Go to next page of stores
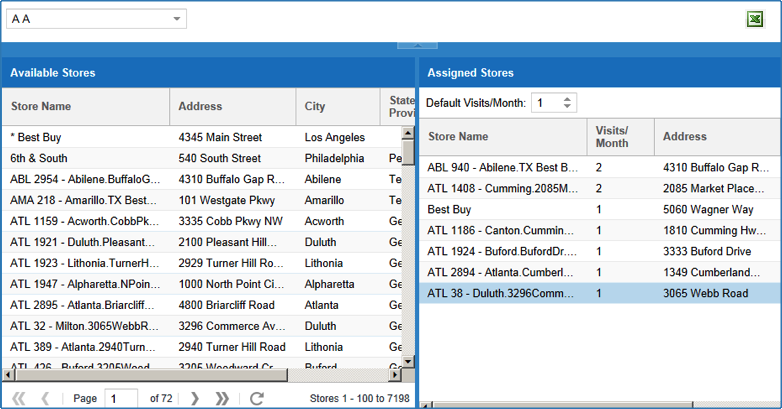 195,399
